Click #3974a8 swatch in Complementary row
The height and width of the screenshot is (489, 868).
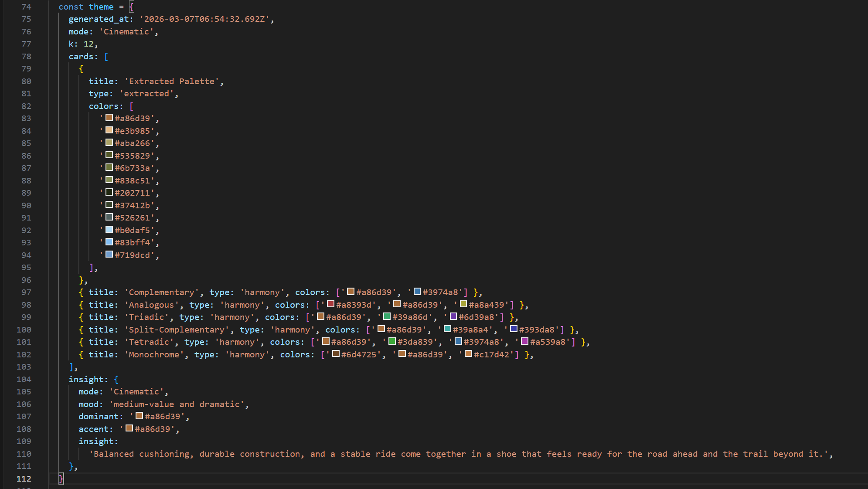coord(417,292)
